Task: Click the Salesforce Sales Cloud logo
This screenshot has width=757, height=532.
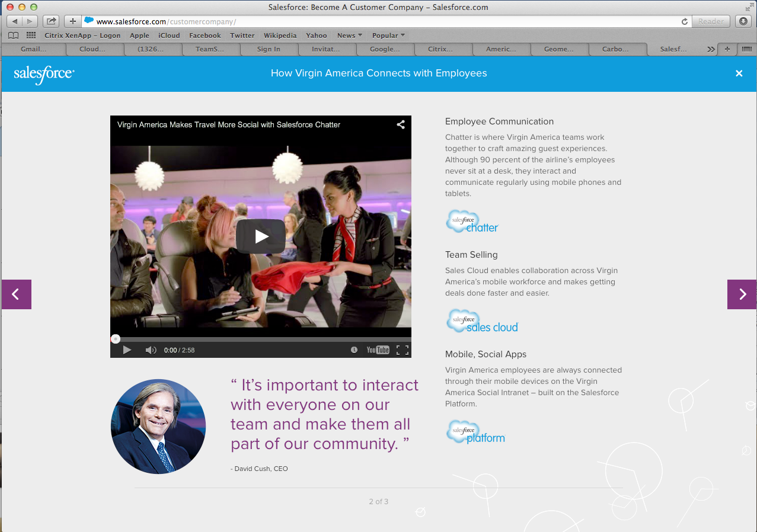Action: (482, 321)
